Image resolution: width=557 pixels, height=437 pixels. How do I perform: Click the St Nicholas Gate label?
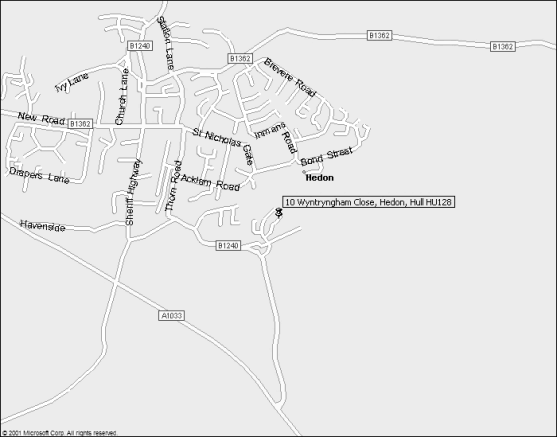224,146
